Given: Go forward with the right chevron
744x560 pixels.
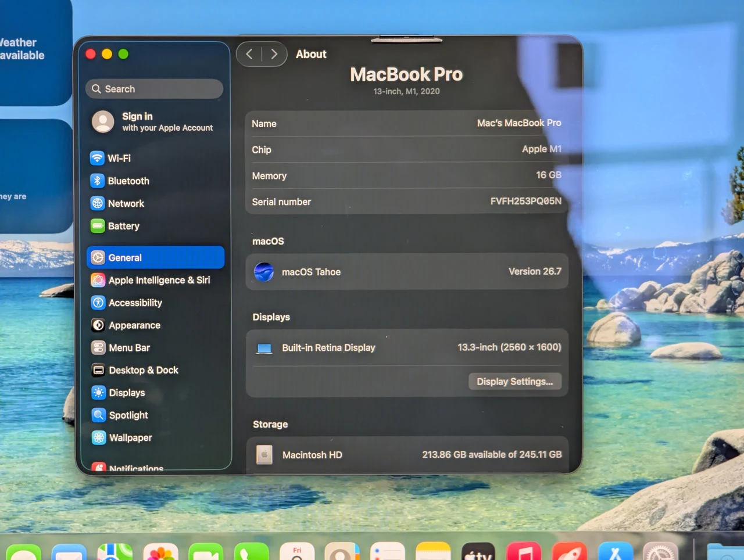Looking at the screenshot, I should tap(274, 54).
